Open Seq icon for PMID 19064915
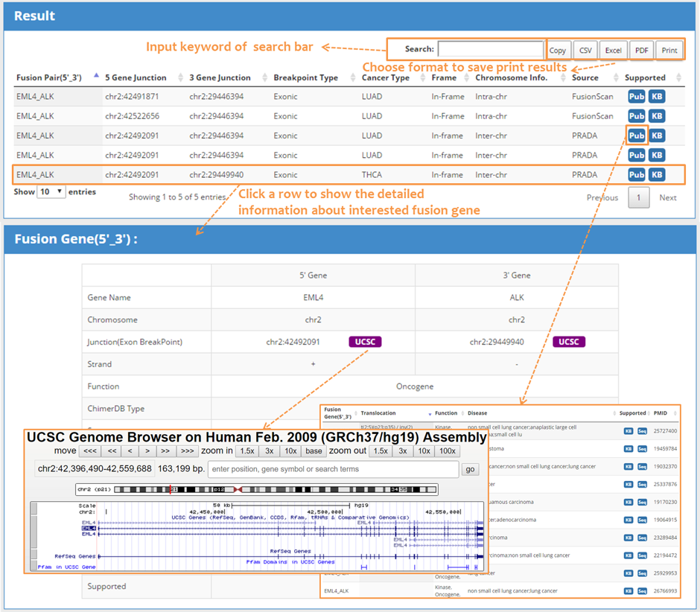Image resolution: width=700 pixels, height=612 pixels. [642, 520]
